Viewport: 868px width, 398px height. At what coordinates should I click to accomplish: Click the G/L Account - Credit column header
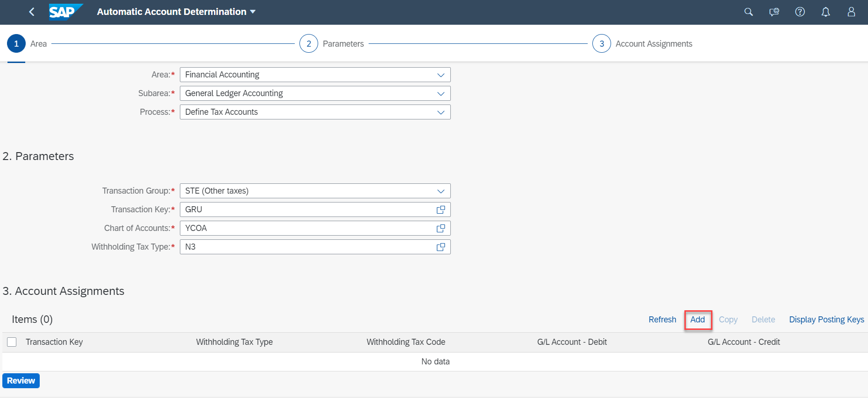tap(744, 342)
